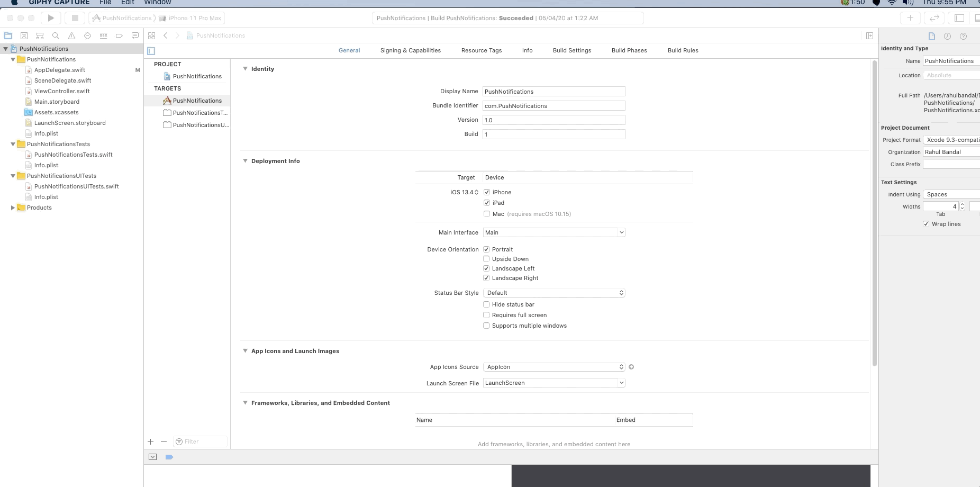Screen dimensions: 980x487
Task: Check Requires full screen
Action: 486,315
